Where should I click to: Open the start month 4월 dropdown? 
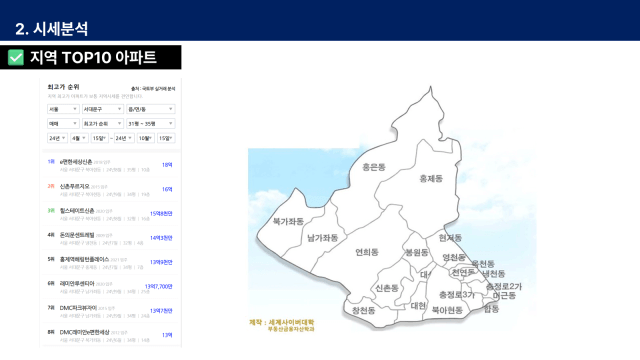[x=79, y=138]
